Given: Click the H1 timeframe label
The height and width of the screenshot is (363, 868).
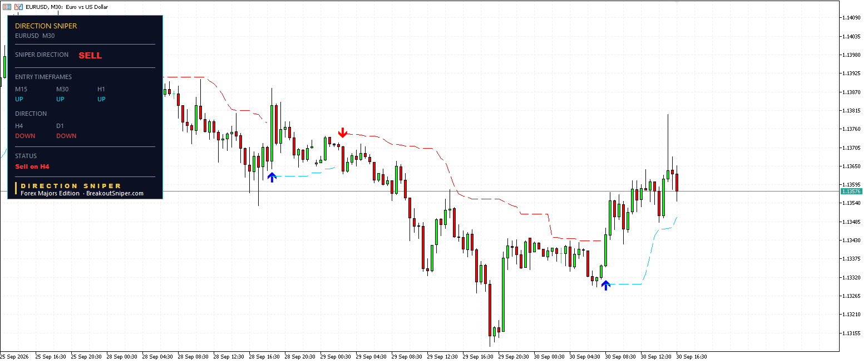Looking at the screenshot, I should pyautogui.click(x=101, y=89).
